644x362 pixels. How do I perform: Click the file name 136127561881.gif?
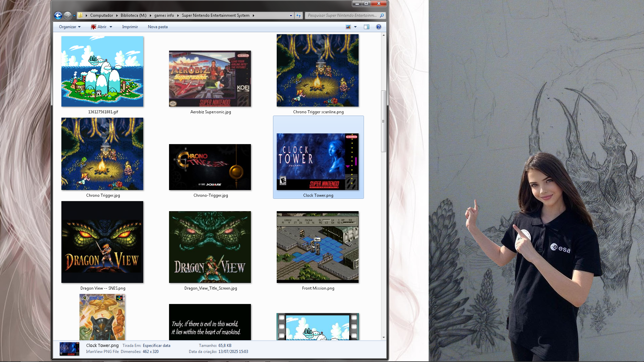pyautogui.click(x=103, y=112)
